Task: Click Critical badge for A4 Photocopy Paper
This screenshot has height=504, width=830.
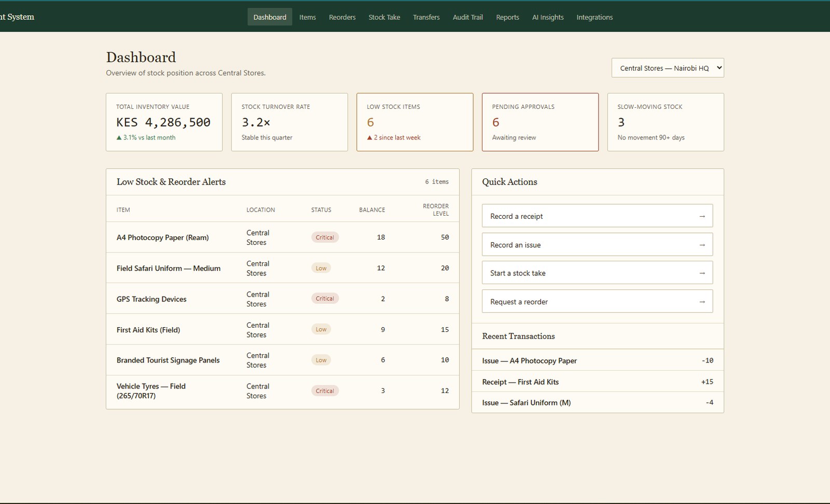Action: click(325, 237)
